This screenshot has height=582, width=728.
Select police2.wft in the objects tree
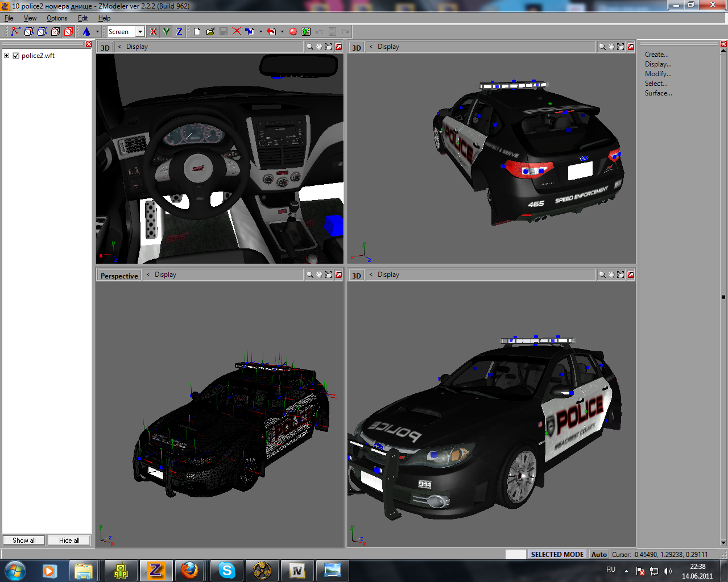point(38,56)
